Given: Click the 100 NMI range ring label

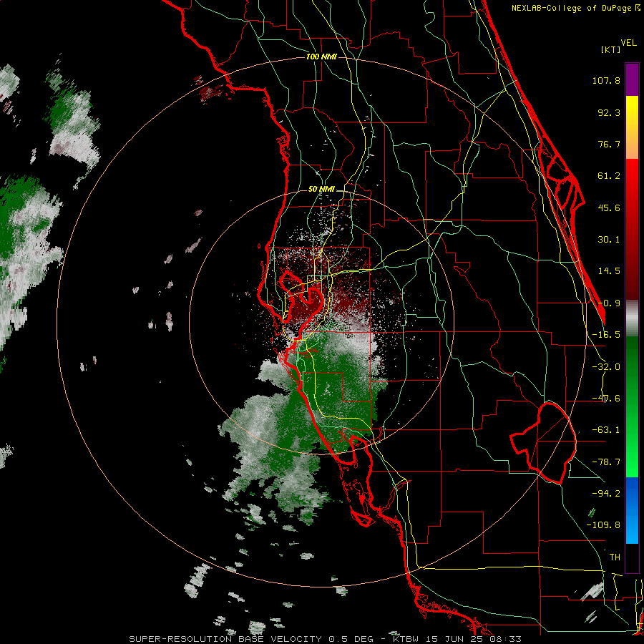Looking at the screenshot, I should pyautogui.click(x=321, y=57).
